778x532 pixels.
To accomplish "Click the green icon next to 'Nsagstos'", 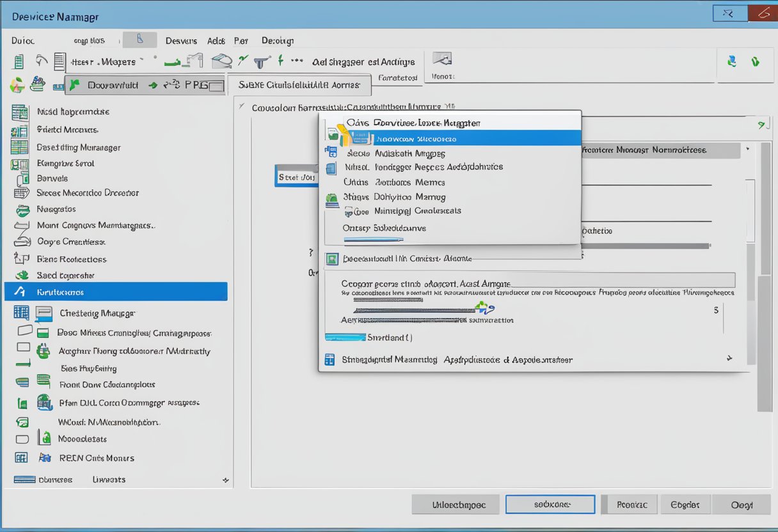I will coord(22,210).
